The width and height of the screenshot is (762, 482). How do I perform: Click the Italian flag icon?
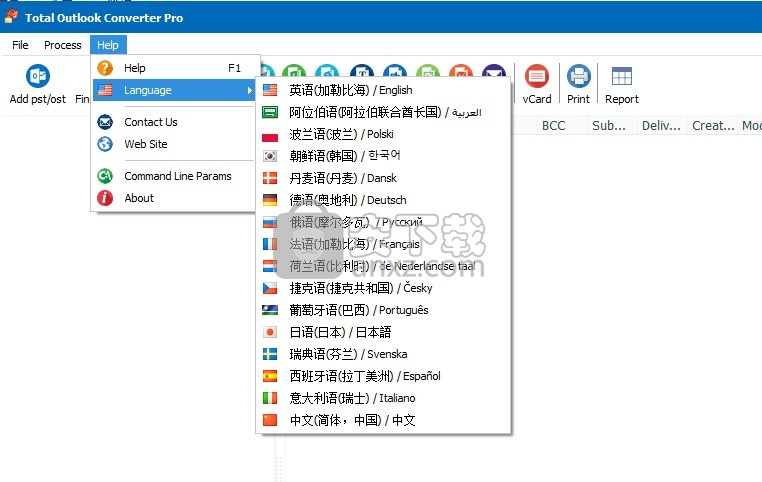coord(270,398)
